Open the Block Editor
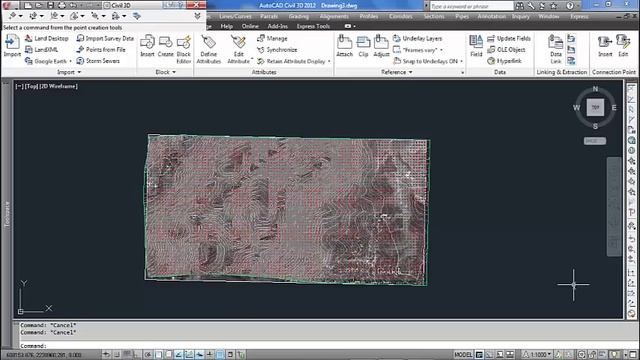The width and height of the screenshot is (640, 360). [x=184, y=49]
